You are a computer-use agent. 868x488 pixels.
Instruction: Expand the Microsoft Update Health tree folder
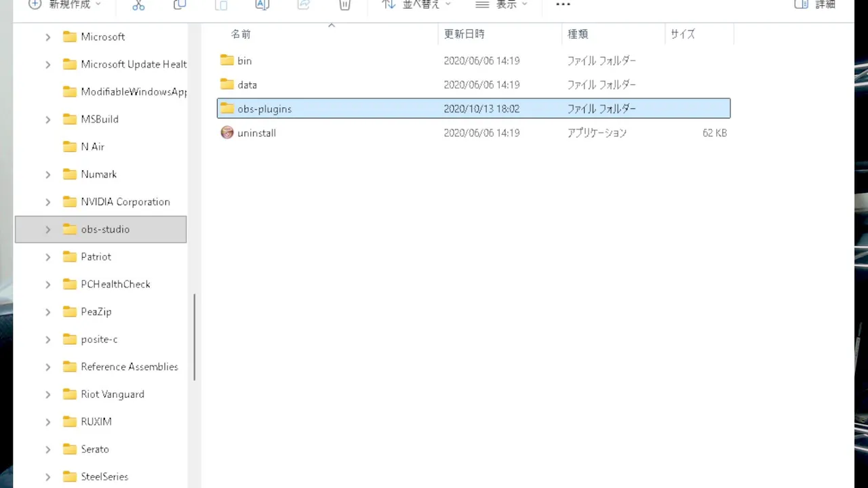(x=47, y=64)
